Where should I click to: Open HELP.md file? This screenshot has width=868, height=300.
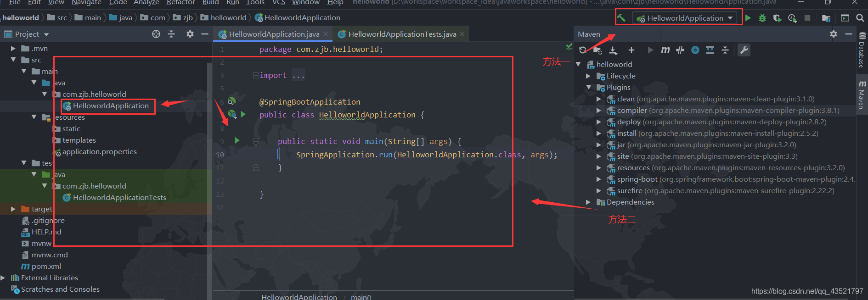pos(46,232)
